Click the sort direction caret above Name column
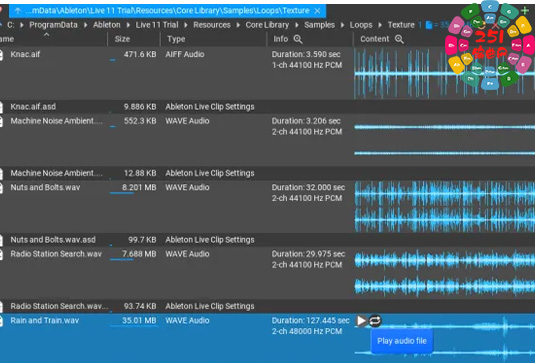The width and height of the screenshot is (535, 363). [x=46, y=34]
